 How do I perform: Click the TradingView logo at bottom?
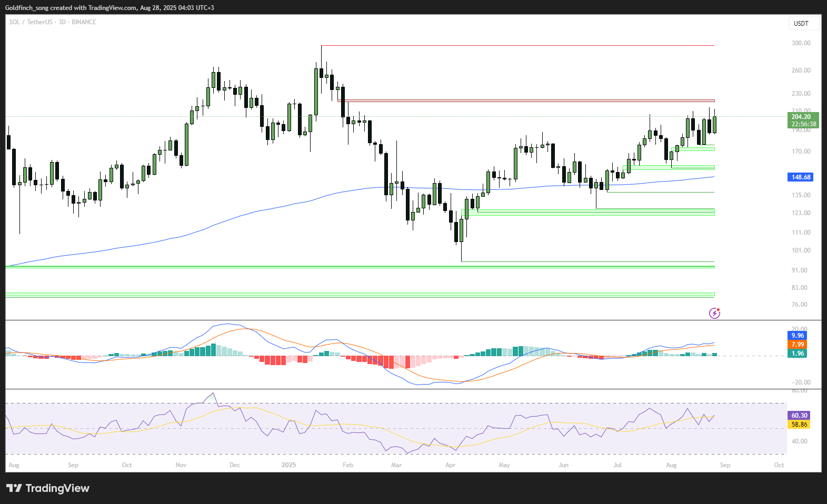coord(48,488)
